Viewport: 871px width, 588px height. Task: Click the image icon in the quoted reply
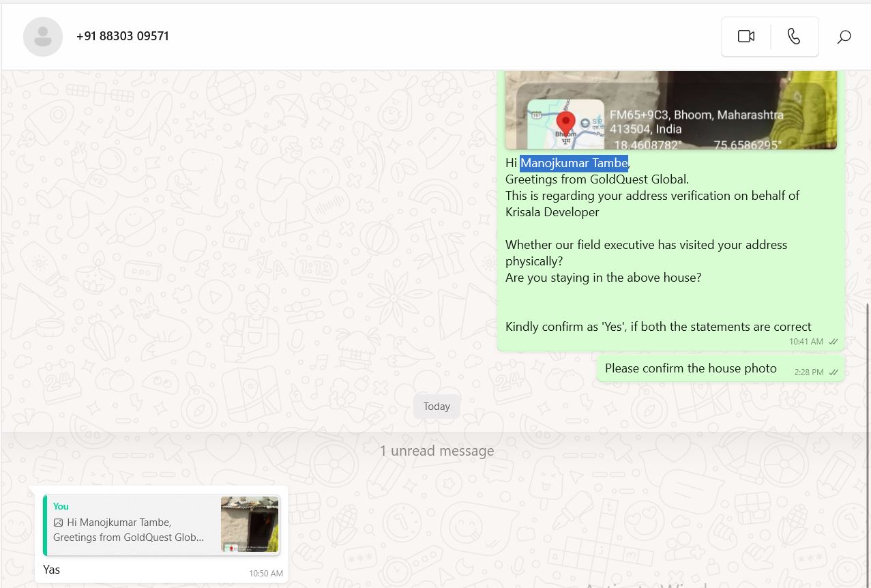(x=59, y=523)
